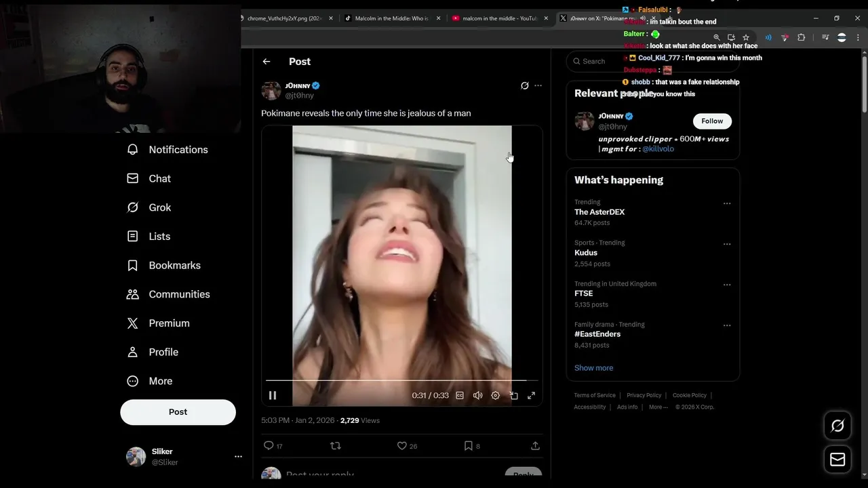Toggle video captions
868x488 pixels.
(460, 395)
